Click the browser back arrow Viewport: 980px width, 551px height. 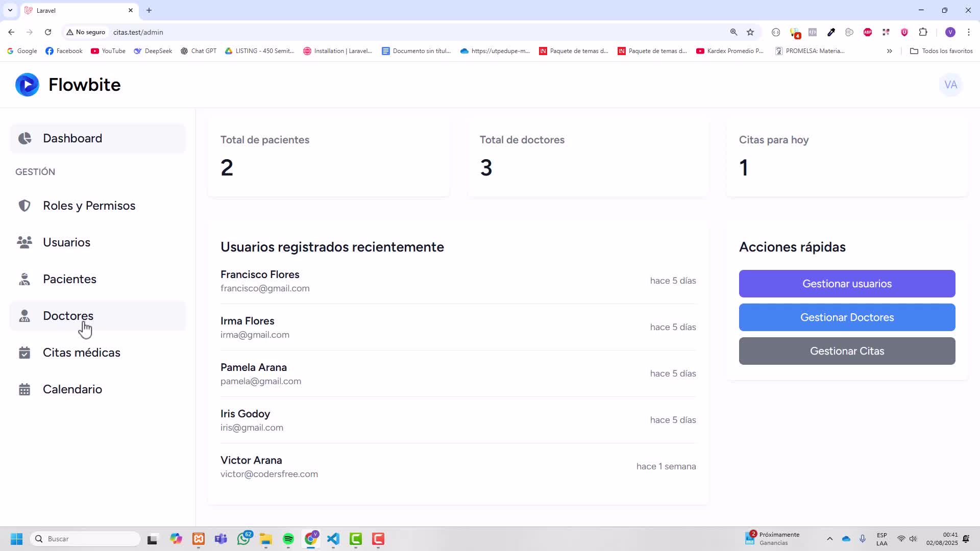(x=11, y=32)
